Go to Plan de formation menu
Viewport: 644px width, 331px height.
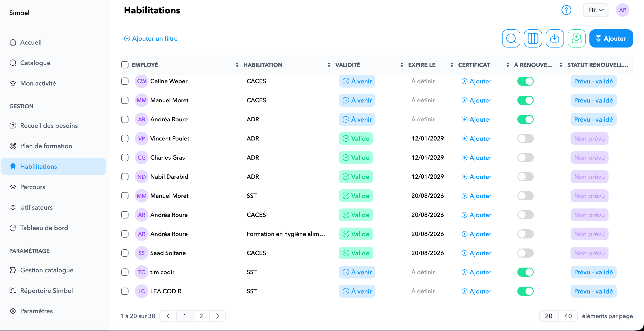(46, 146)
